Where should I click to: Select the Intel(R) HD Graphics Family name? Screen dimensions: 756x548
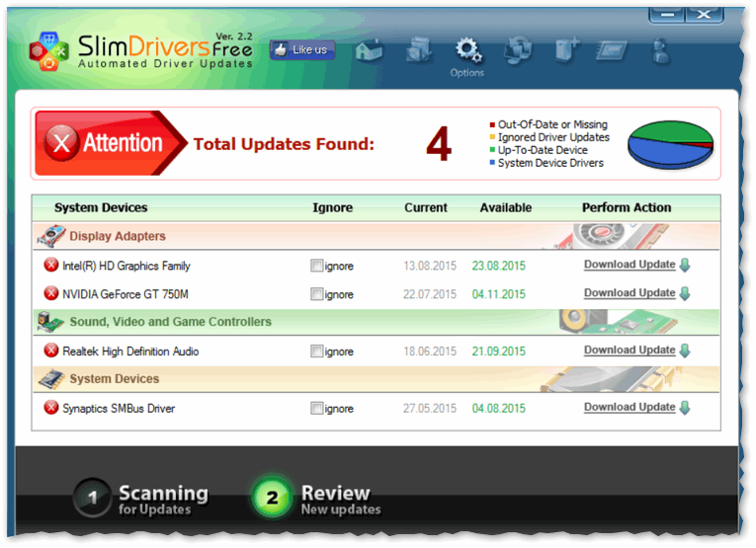pos(126,266)
